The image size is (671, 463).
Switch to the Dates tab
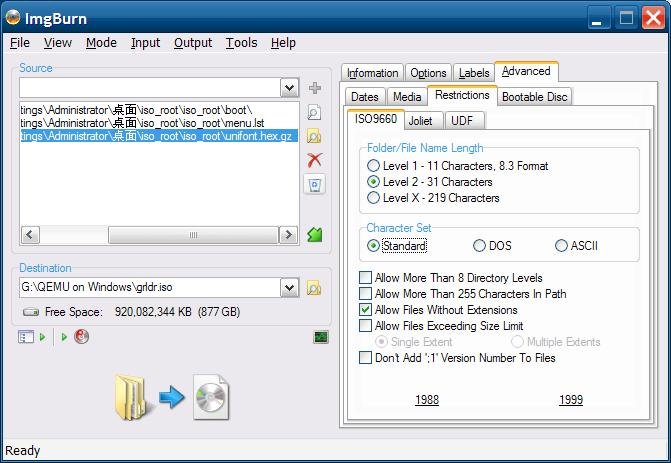pos(365,97)
